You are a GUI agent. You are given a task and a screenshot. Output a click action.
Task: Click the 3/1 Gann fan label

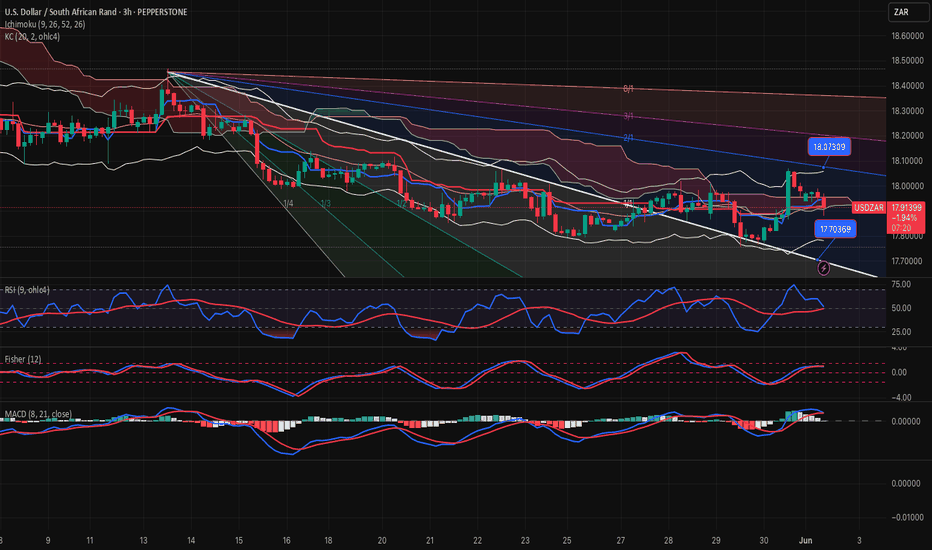click(x=628, y=117)
